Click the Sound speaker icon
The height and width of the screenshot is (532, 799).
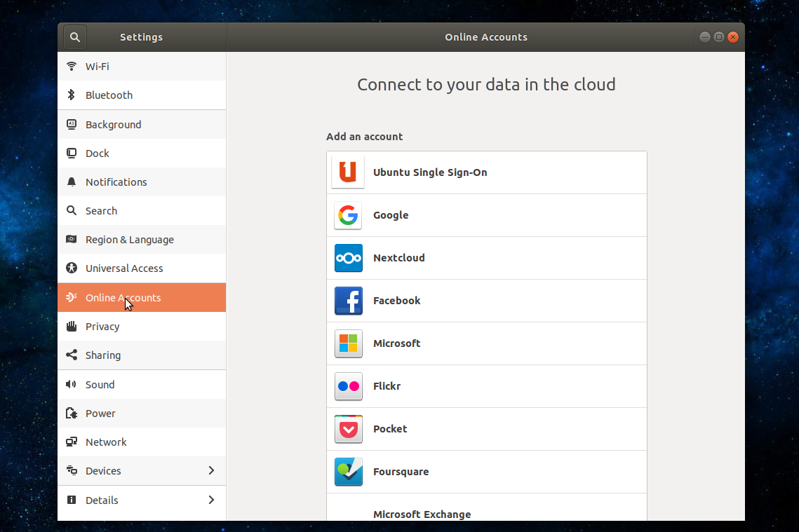tap(72, 384)
